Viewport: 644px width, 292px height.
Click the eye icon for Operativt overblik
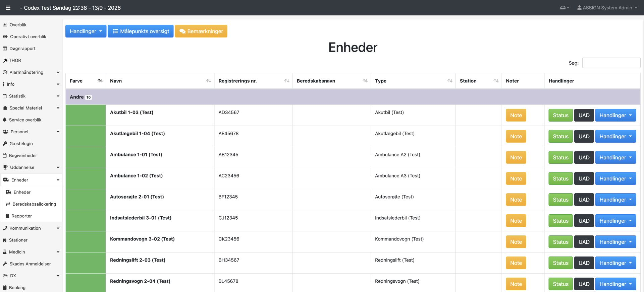pos(5,37)
